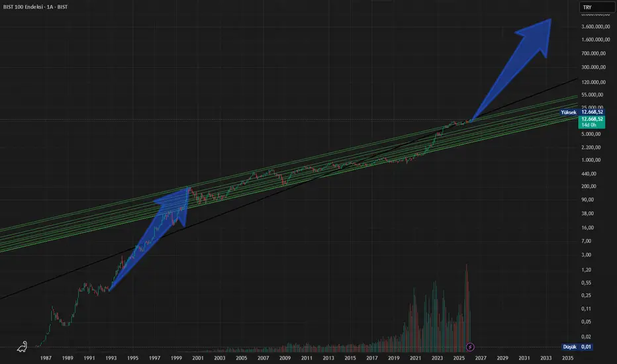The height and width of the screenshot is (364, 617).
Task: Click the 2.200,00 price axis value
Action: tap(591, 148)
